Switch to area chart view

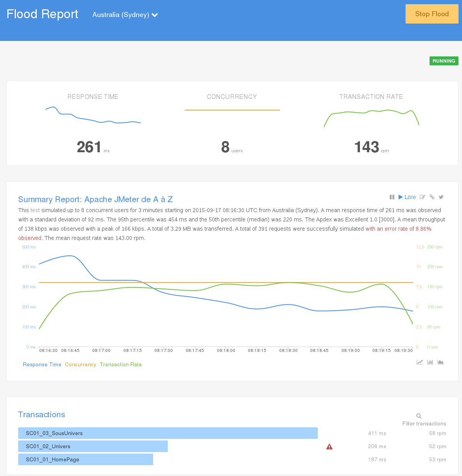click(x=440, y=362)
